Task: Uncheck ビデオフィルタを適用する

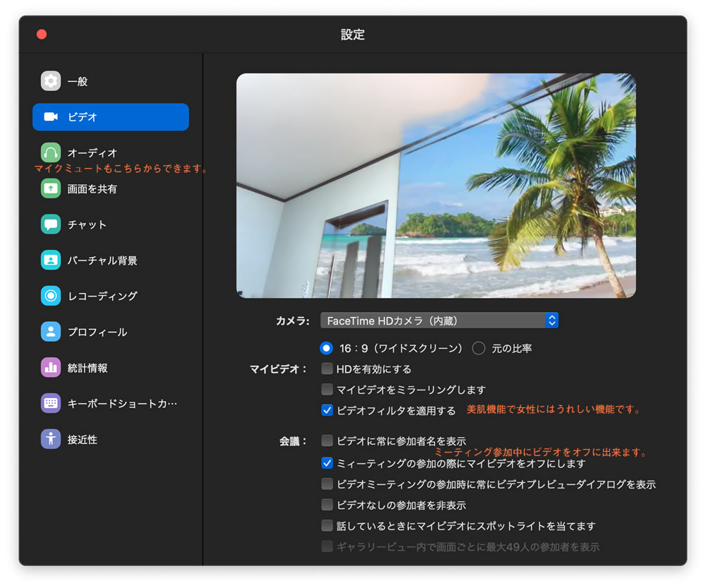Action: tap(327, 410)
